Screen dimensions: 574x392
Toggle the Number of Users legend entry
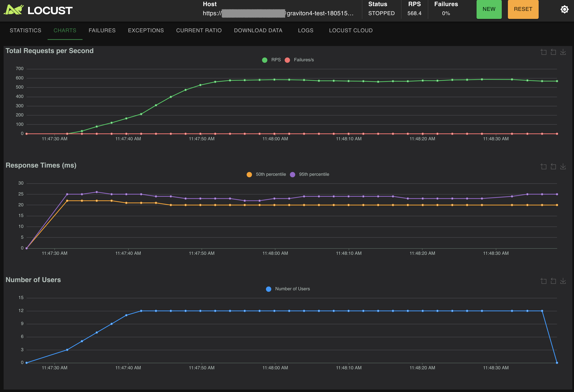coord(288,289)
